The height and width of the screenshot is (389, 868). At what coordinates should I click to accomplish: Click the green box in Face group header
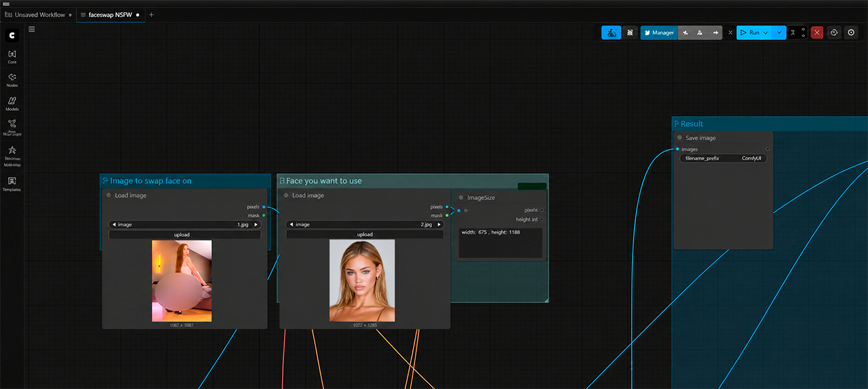pos(532,186)
